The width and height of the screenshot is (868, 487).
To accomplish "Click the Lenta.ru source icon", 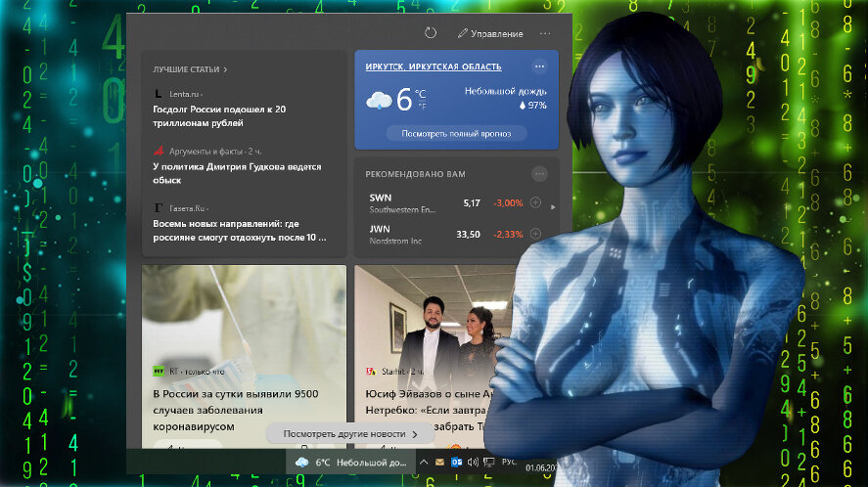I will (x=159, y=94).
